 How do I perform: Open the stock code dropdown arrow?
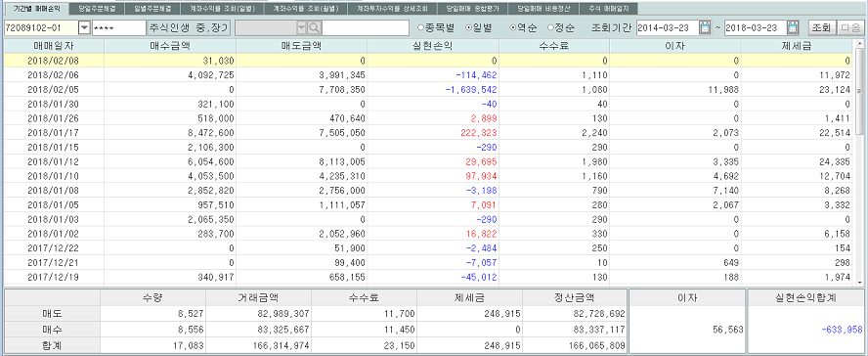coord(301,27)
